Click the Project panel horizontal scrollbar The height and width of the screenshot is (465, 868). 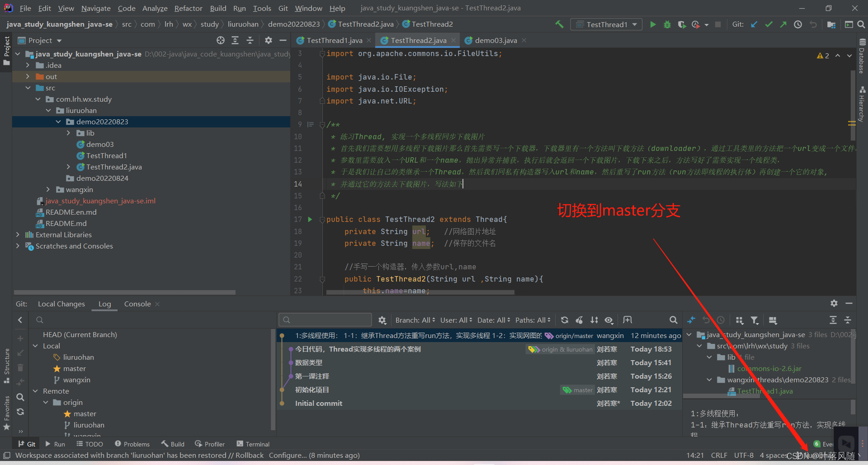point(125,292)
